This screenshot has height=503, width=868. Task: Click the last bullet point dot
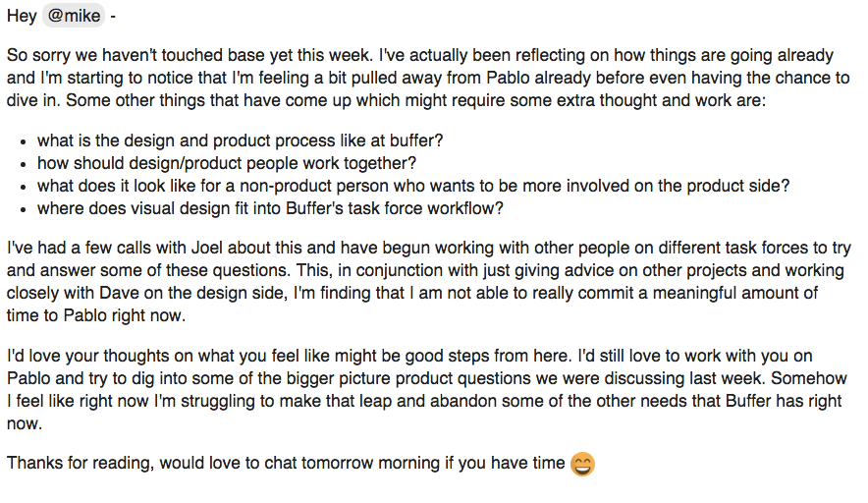27,209
